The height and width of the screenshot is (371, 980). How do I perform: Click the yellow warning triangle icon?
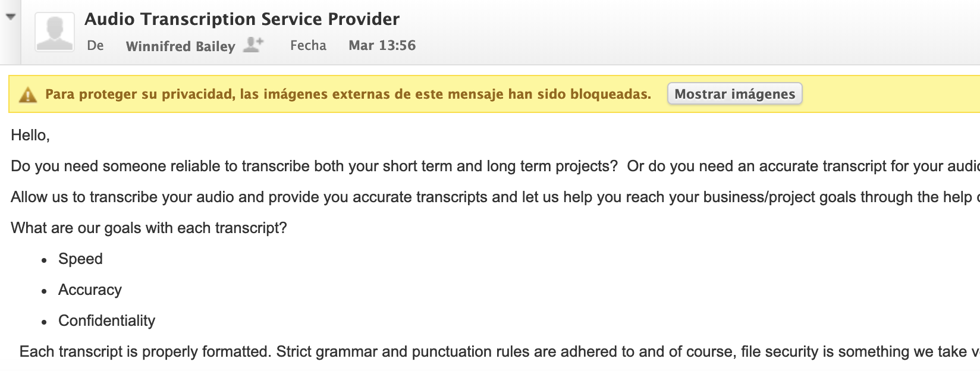point(28,95)
